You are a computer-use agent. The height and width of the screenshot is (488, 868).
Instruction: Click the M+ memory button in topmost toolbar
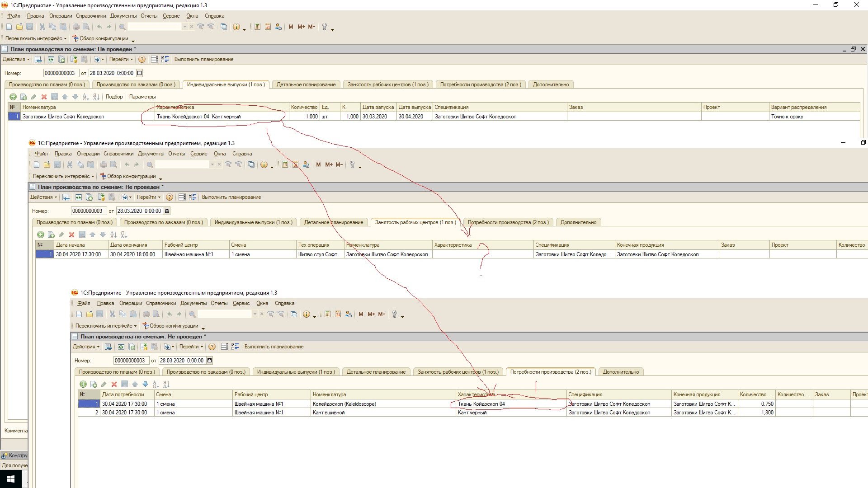(x=301, y=27)
